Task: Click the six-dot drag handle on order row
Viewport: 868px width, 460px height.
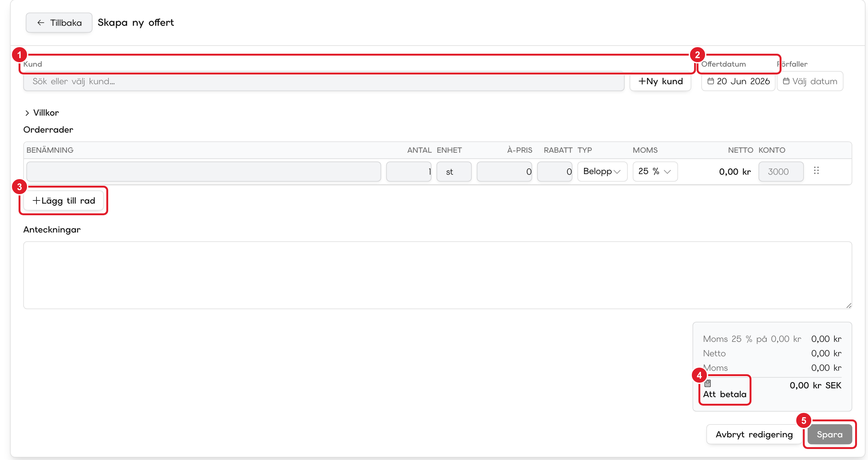Action: pos(816,171)
